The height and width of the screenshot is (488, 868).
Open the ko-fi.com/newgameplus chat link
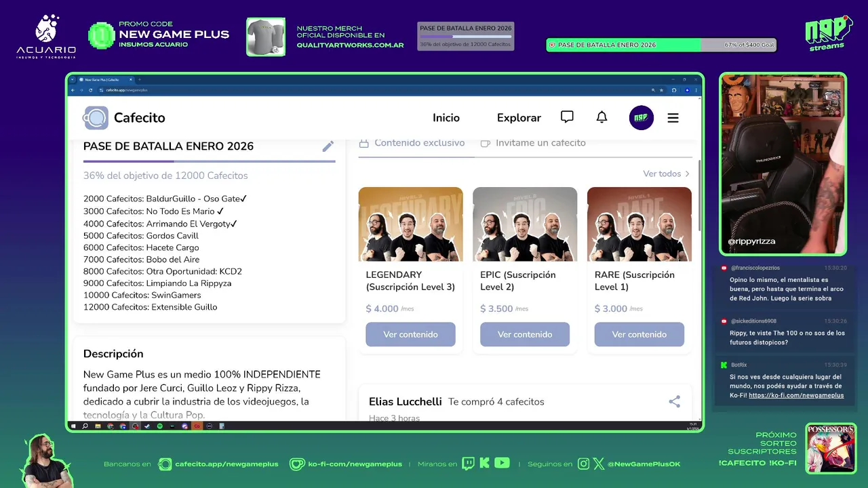point(796,395)
